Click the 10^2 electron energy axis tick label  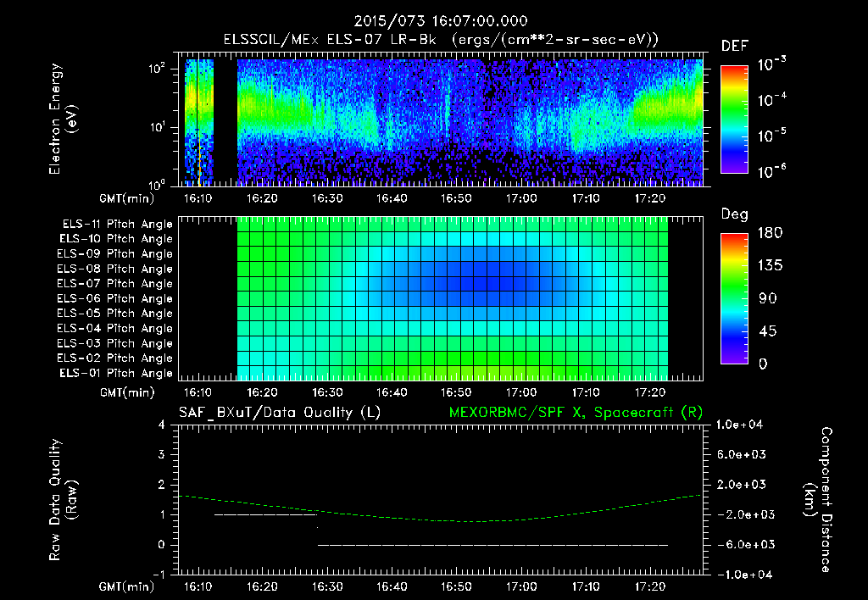pos(157,68)
